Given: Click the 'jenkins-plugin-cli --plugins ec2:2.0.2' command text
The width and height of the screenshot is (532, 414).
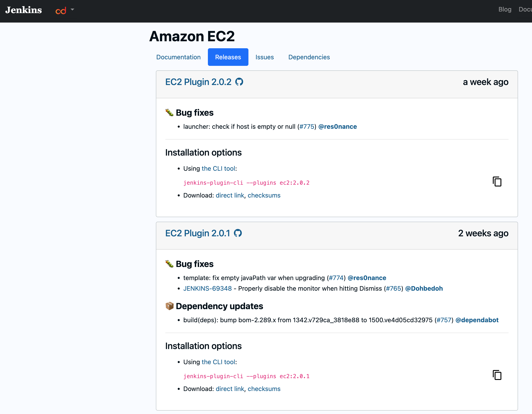Looking at the screenshot, I should click(x=246, y=183).
